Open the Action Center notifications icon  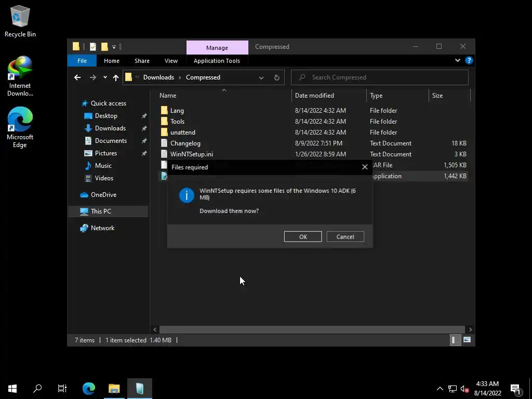click(516, 389)
